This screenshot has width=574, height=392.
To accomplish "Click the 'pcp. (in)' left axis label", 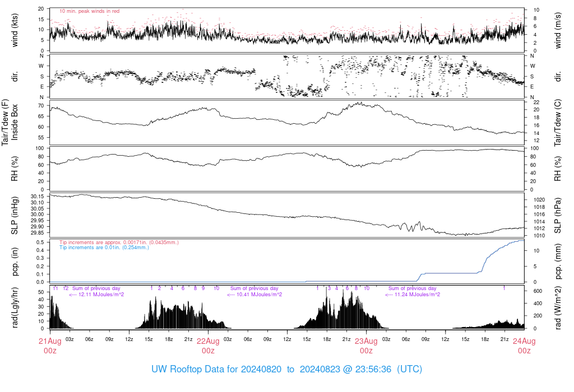I will coord(15,262).
